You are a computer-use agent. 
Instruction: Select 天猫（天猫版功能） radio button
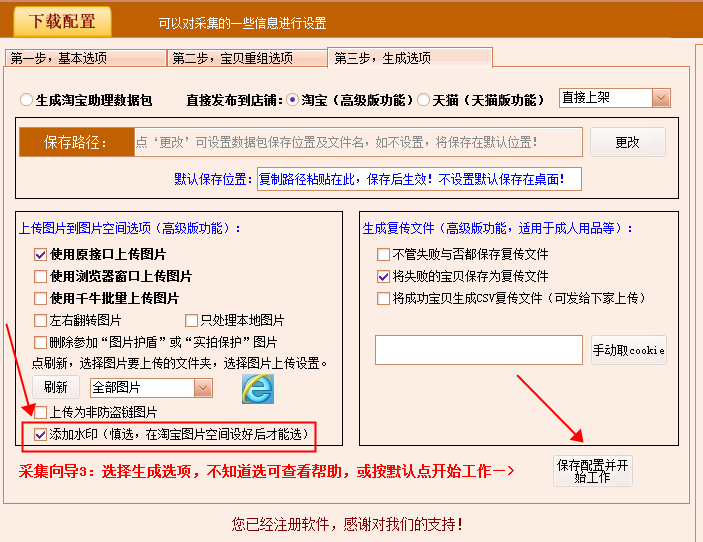click(x=423, y=100)
